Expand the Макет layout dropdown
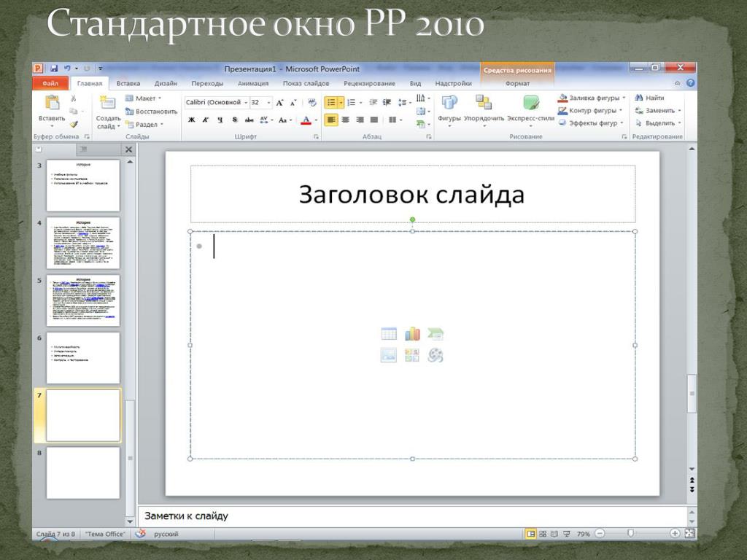Viewport: 747px width, 560px height. tap(160, 98)
